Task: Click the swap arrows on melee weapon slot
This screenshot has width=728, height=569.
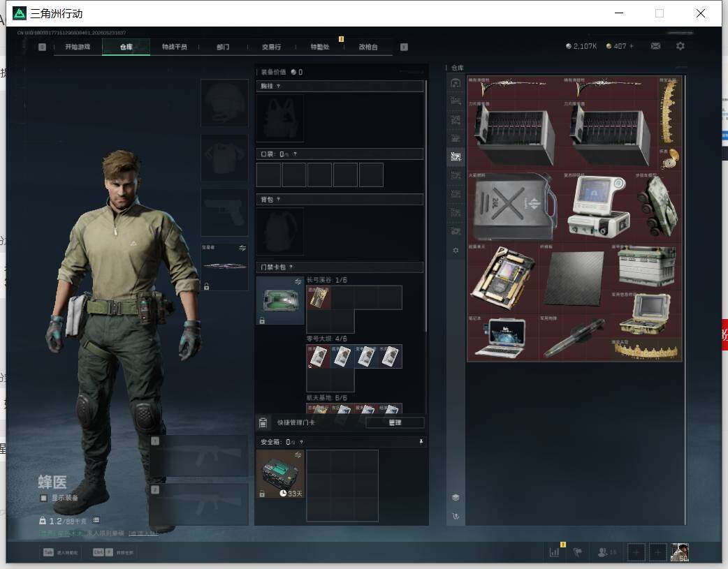Action: 242,248
